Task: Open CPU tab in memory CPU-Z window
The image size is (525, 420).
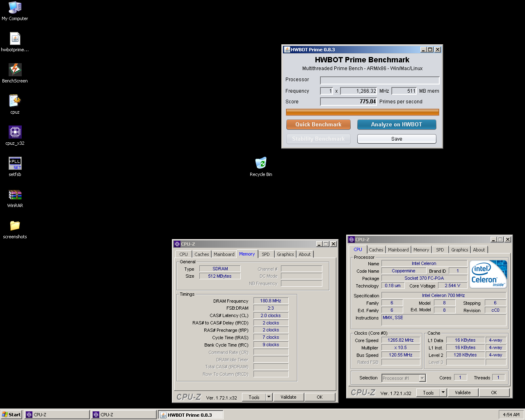Action: tap(183, 254)
